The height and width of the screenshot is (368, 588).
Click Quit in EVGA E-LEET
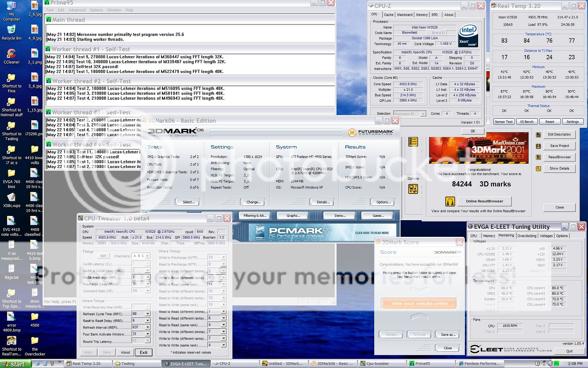coord(569,351)
